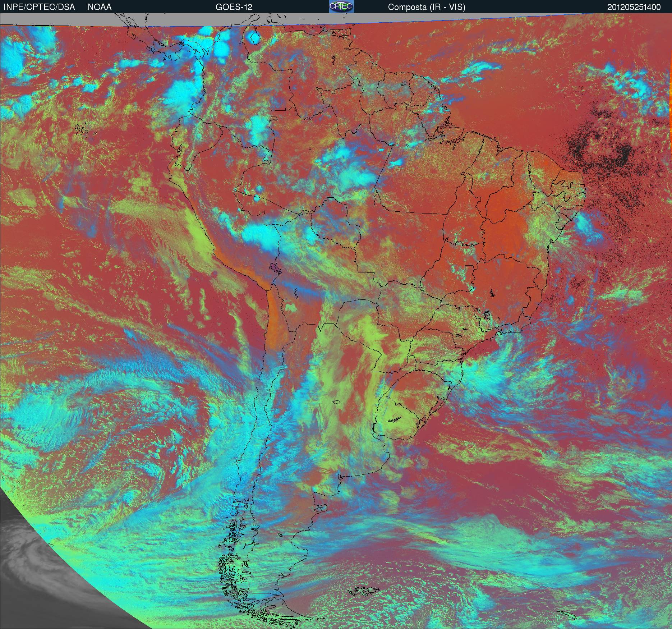Select the 201205251400 timestamp
Screen dimensions: 672x629
click(x=634, y=7)
